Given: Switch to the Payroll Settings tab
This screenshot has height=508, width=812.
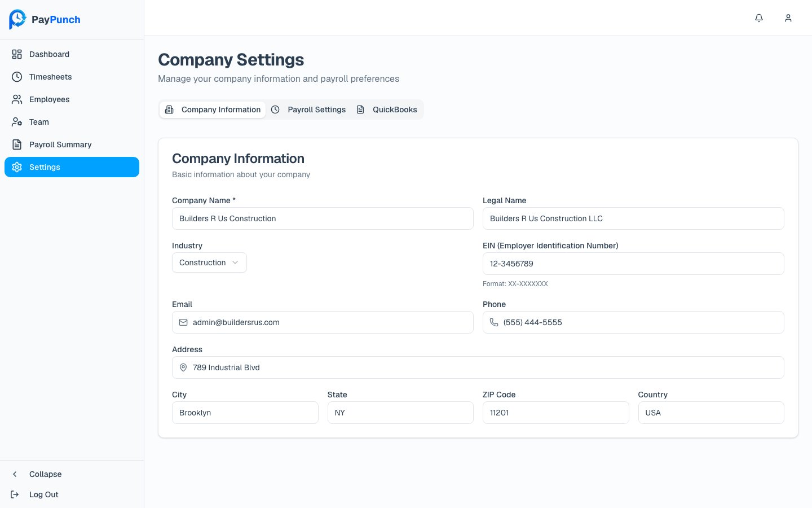Looking at the screenshot, I should pyautogui.click(x=308, y=110).
